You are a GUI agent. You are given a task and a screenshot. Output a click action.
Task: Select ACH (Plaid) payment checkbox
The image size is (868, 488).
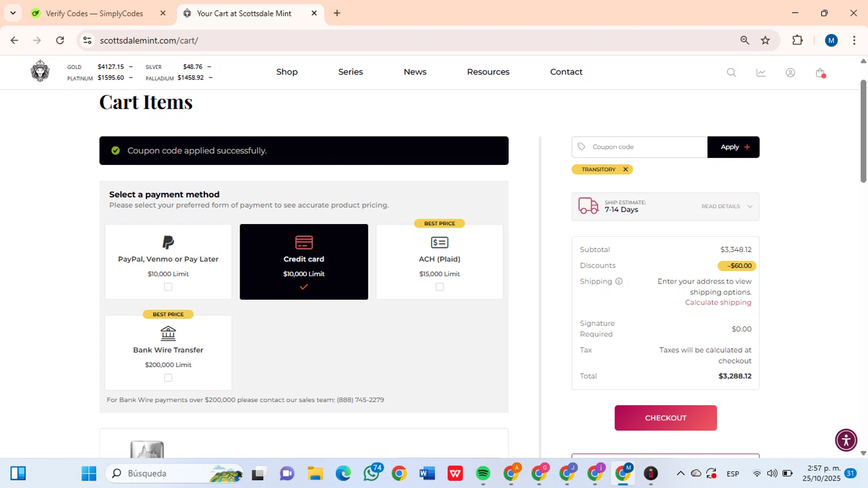pos(440,287)
